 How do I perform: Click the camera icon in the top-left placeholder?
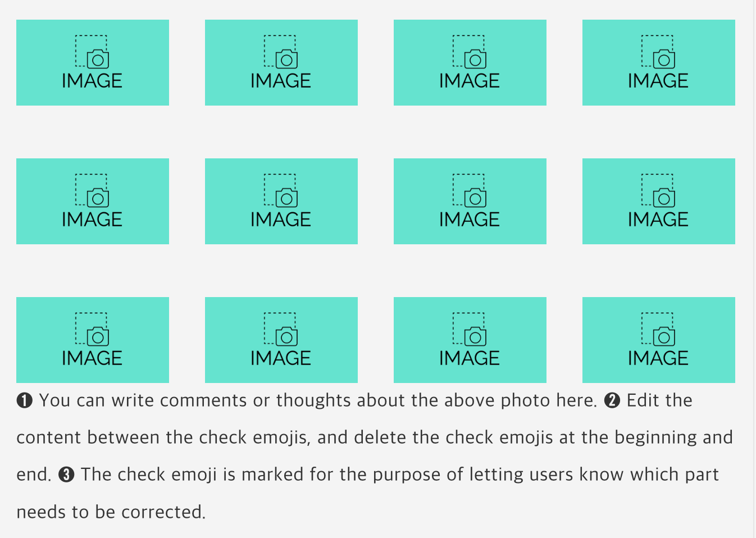tap(98, 58)
